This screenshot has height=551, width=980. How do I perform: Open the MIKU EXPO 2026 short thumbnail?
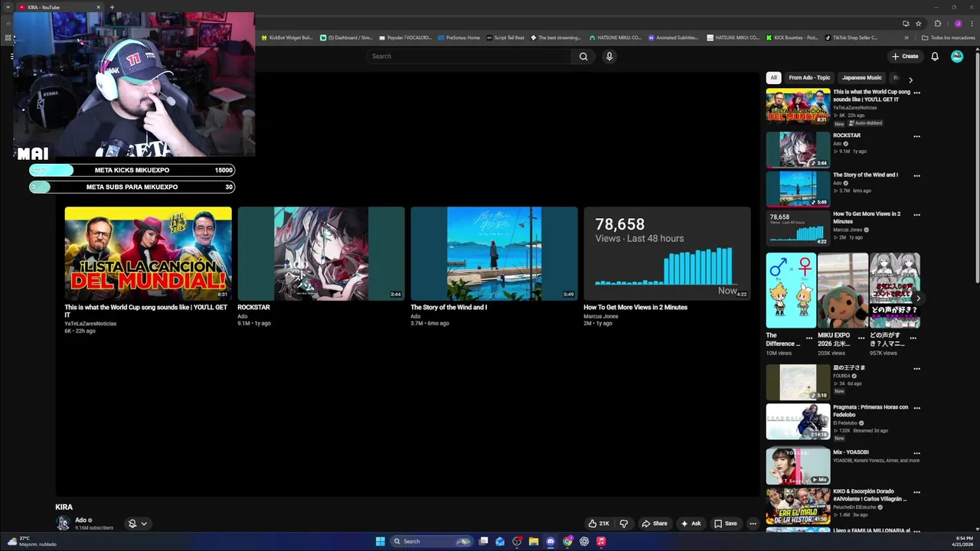pyautogui.click(x=843, y=290)
